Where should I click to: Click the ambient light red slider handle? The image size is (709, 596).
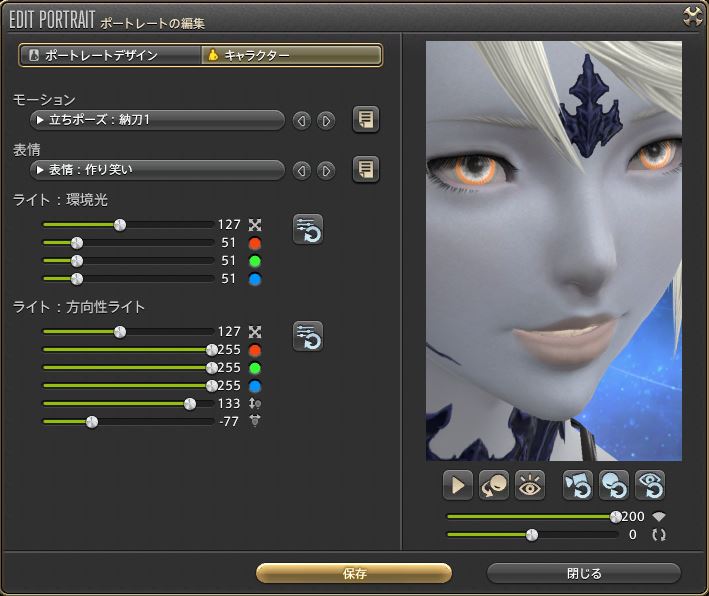click(x=77, y=243)
